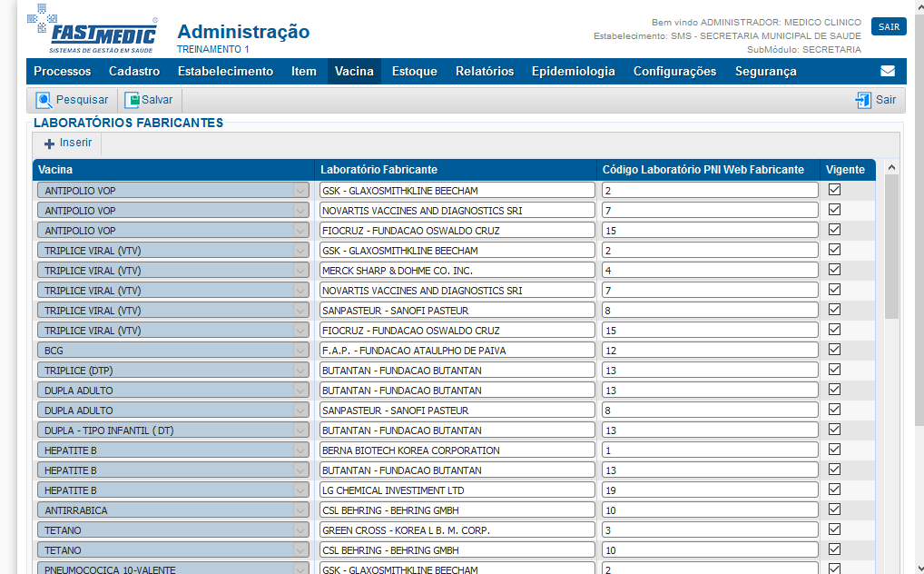This screenshot has height=574, width=924.
Task: Click the FastMedic logo
Action: click(93, 29)
